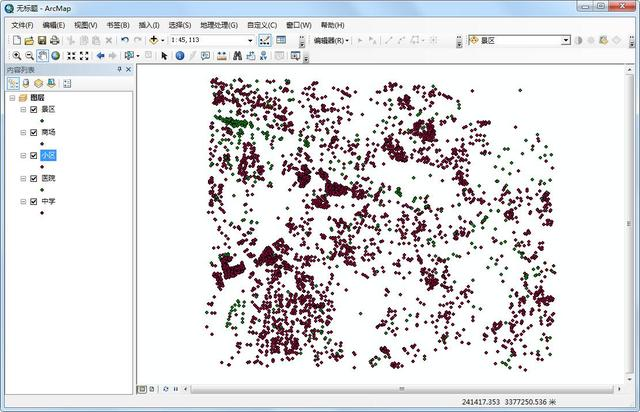Open the Find binoculars tool

(x=238, y=56)
